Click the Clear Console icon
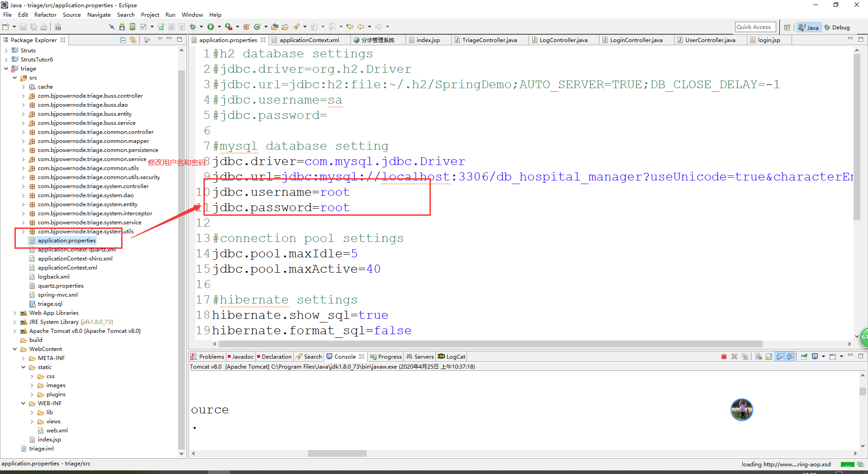The height and width of the screenshot is (474, 868). coord(759,356)
